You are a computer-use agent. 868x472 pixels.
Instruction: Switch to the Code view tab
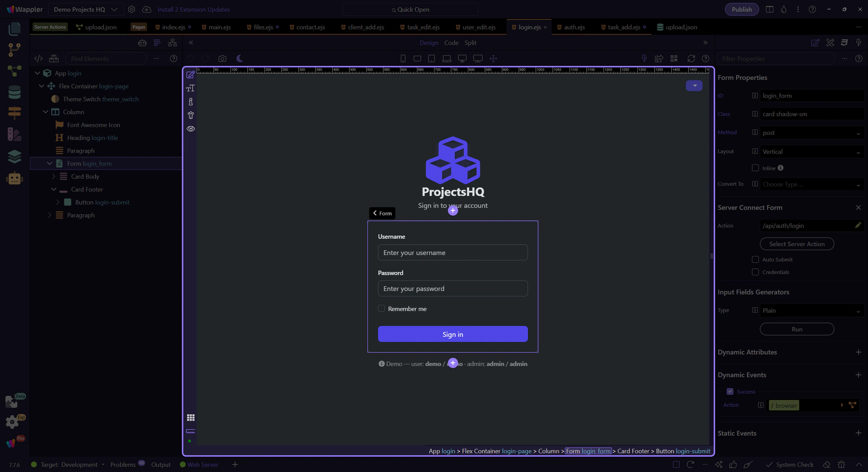tap(451, 43)
